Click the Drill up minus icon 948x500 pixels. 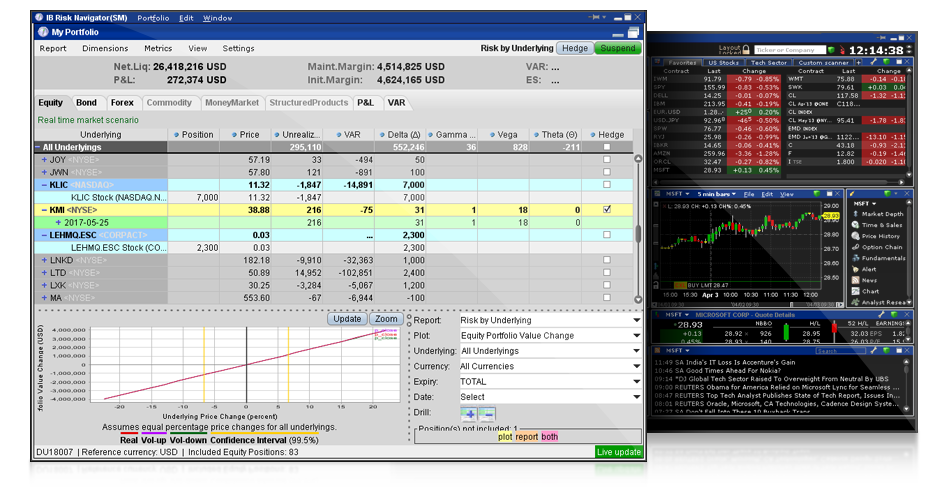487,414
